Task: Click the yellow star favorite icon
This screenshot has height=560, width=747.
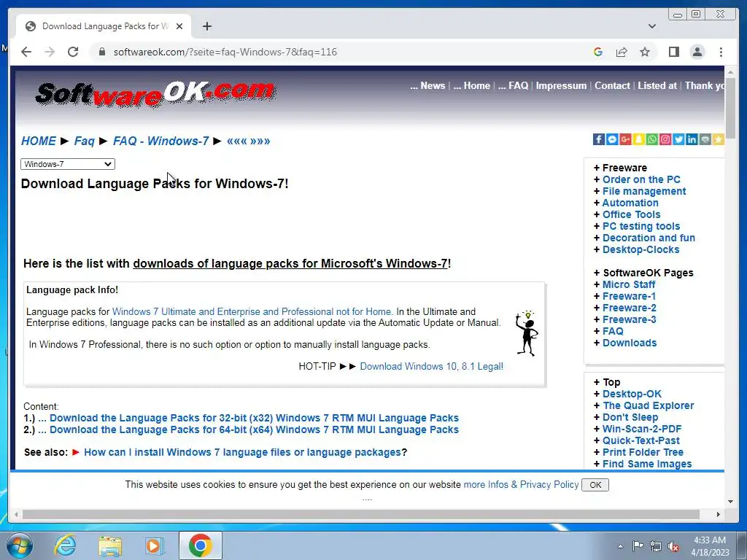Action: pyautogui.click(x=719, y=139)
